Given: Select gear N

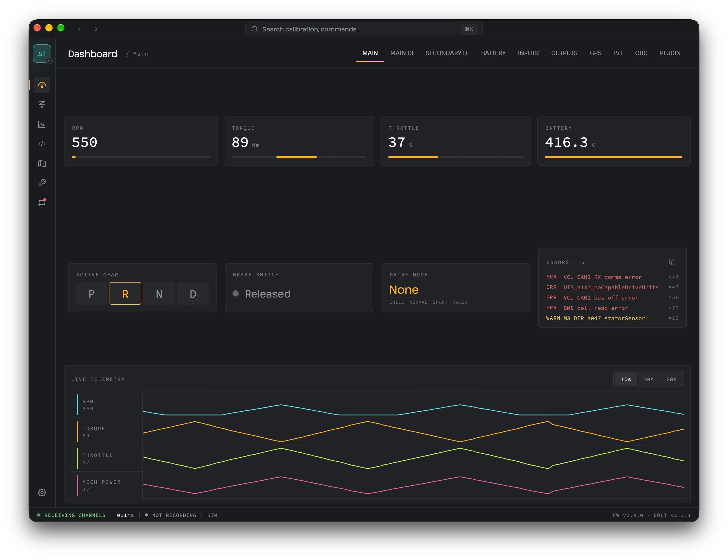Looking at the screenshot, I should 159,293.
